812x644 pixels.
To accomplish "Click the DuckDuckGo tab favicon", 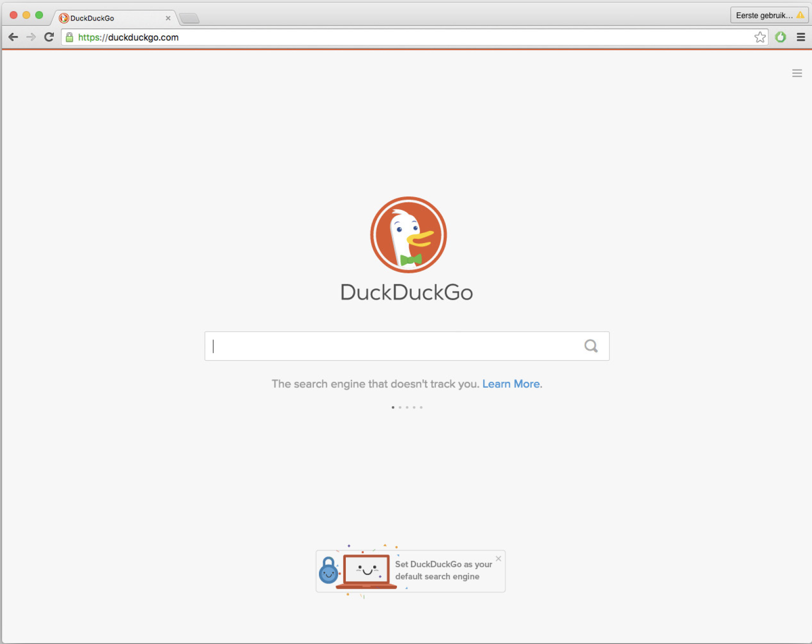I will [64, 18].
